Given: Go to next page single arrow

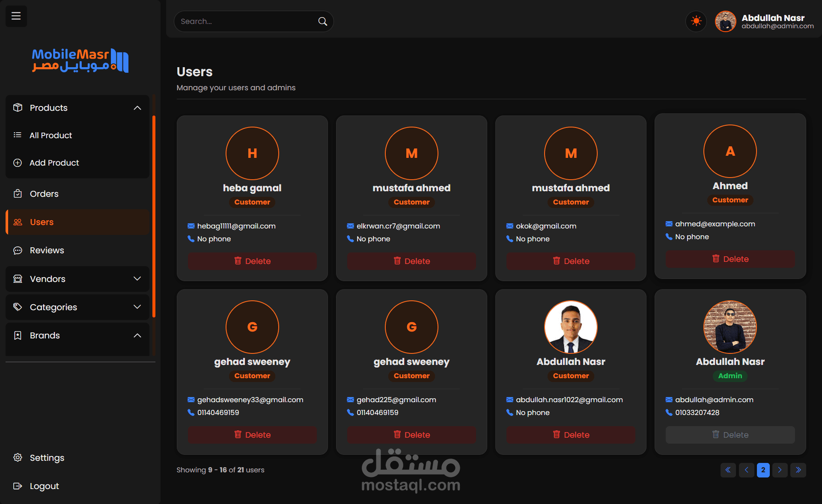Looking at the screenshot, I should point(780,470).
